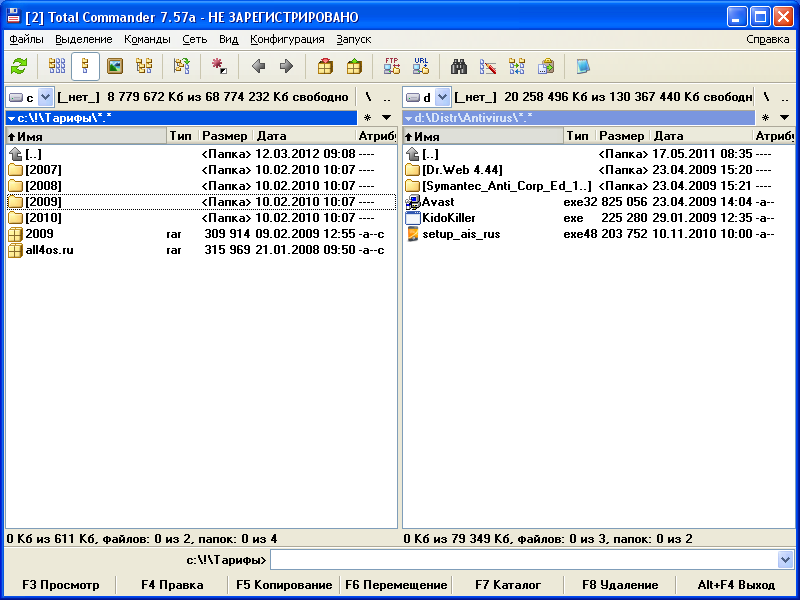Go to parent directory in right panel

784,97
